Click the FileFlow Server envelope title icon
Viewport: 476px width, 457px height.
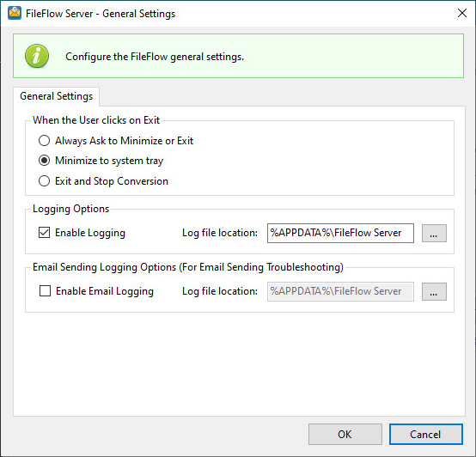15,13
